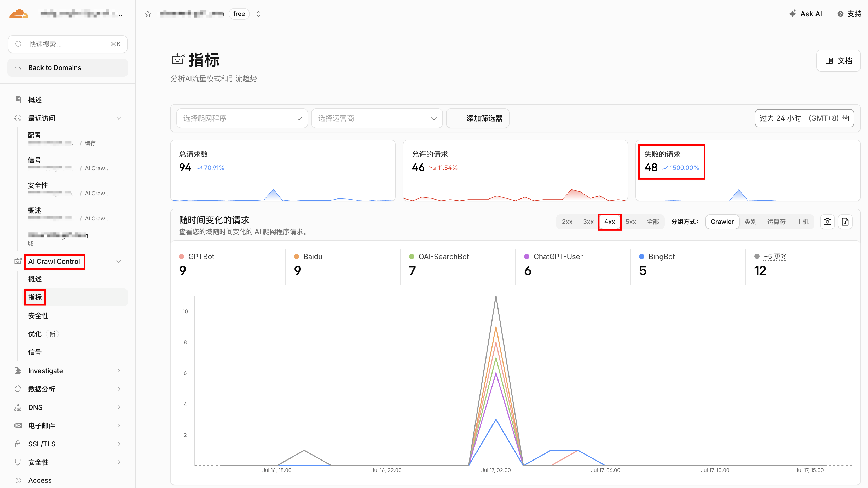Viewport: 868px width, 488px height.
Task: Select the 4xx status filter
Action: [610, 222]
